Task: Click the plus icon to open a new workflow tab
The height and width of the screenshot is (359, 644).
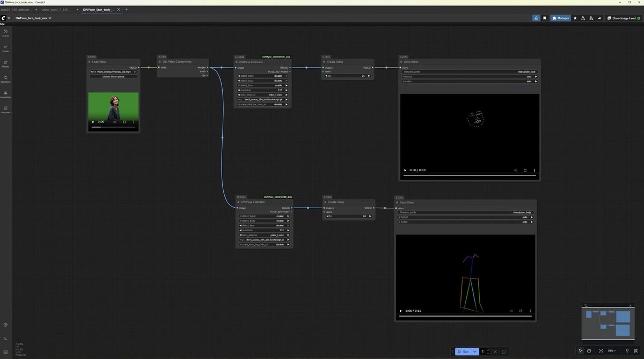Action: [127, 9]
